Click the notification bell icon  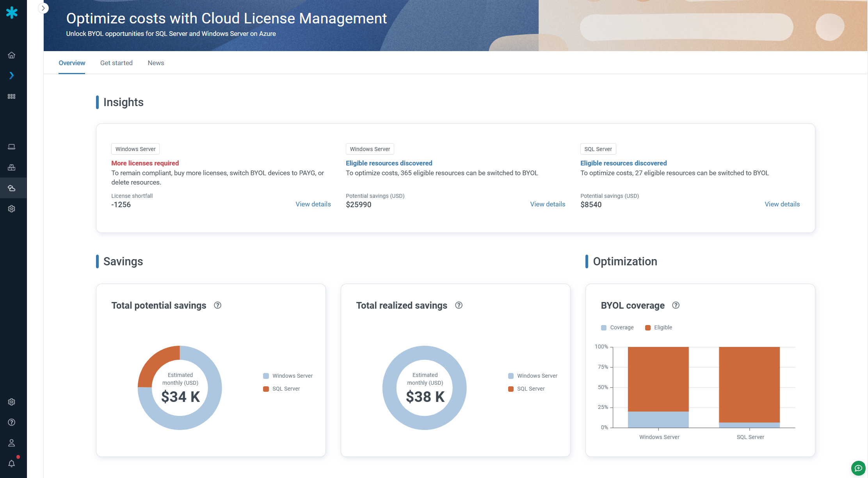point(12,464)
